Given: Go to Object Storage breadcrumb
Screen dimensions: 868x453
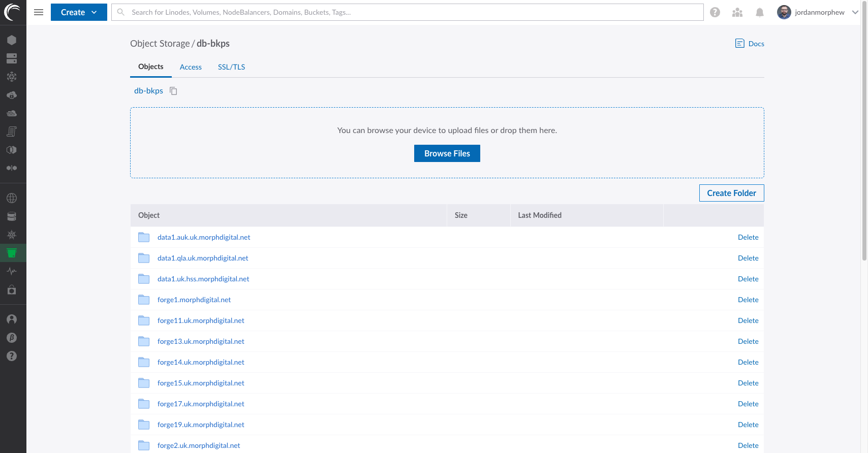Looking at the screenshot, I should 160,44.
